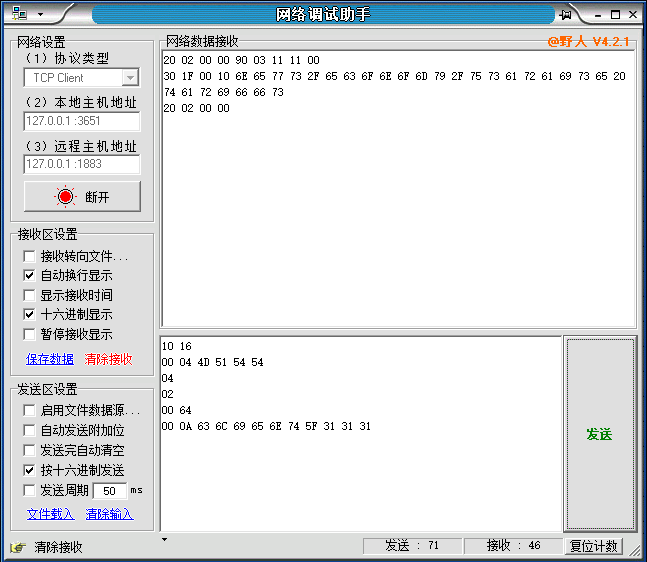
Task: Click received line starting 30 1F 00 10
Action: coord(394,76)
